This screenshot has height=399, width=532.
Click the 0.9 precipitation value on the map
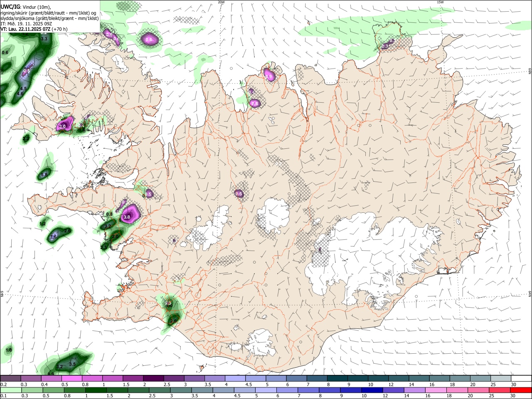pyautogui.click(x=51, y=374)
